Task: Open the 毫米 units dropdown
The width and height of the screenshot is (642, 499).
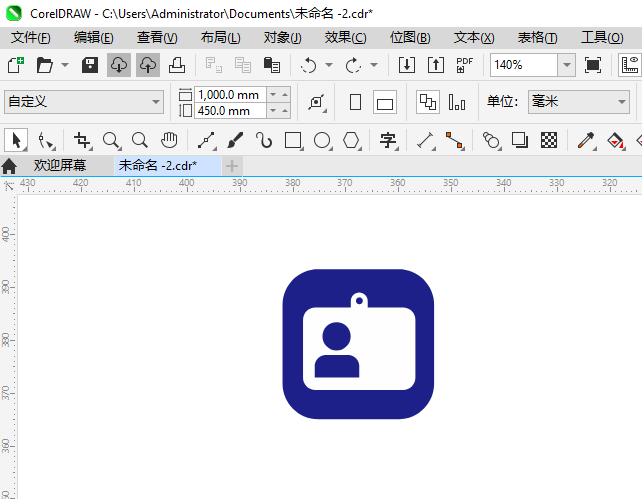Action: click(x=579, y=102)
